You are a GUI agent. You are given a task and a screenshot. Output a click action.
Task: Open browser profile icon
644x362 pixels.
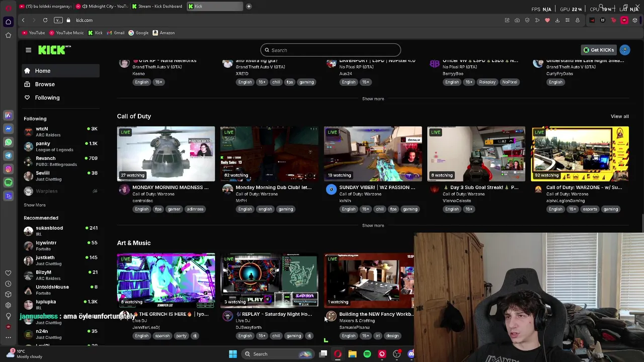[578, 20]
